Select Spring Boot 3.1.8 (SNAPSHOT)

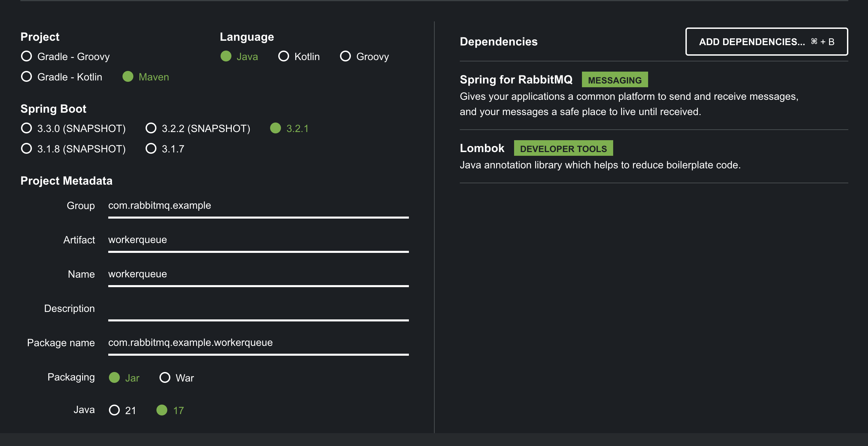(26, 149)
